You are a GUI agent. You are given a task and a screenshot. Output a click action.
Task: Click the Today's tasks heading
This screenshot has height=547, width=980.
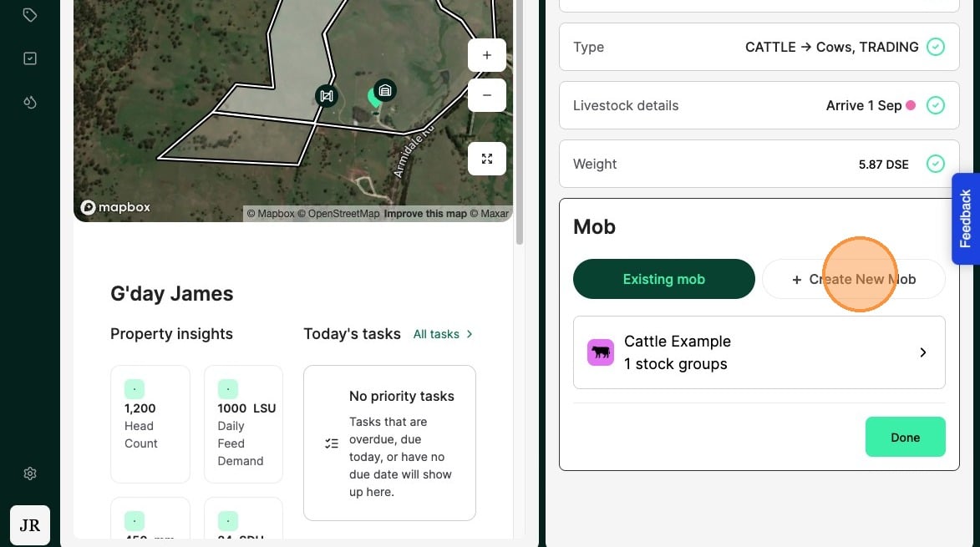click(352, 334)
